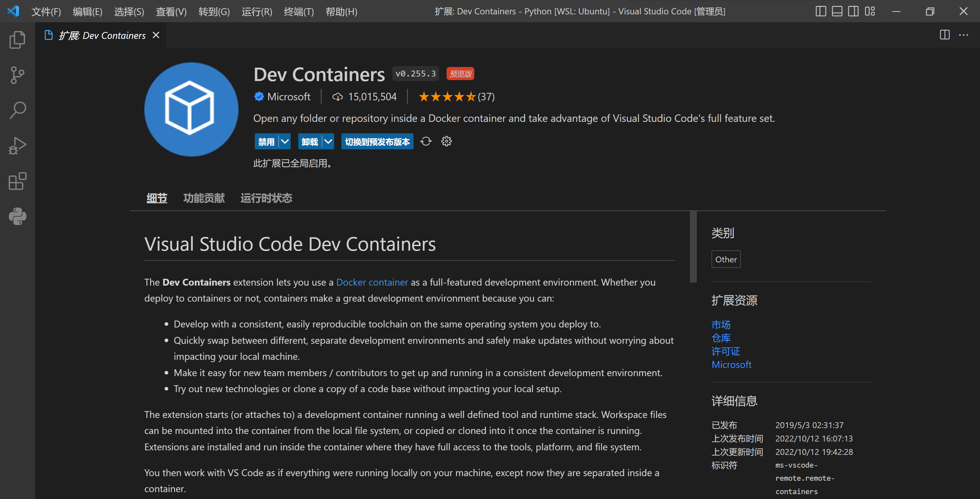
Task: Toggle the secondary side bar layout button
Action: click(x=853, y=11)
